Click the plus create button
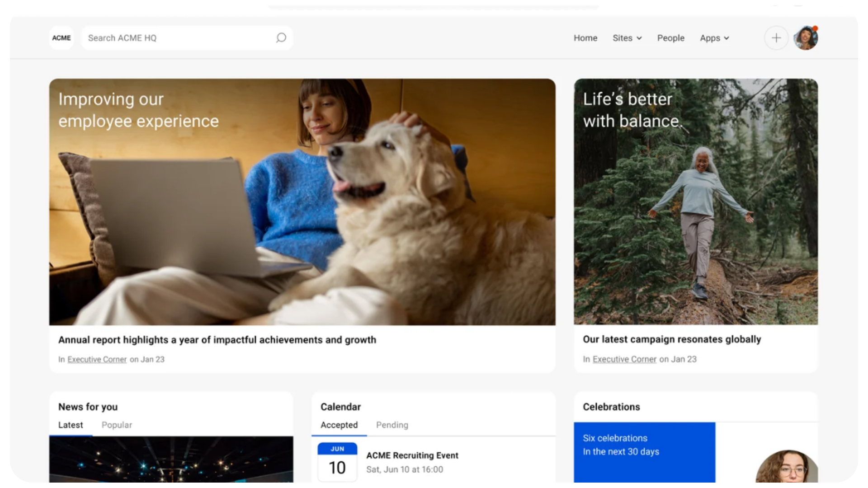 776,38
